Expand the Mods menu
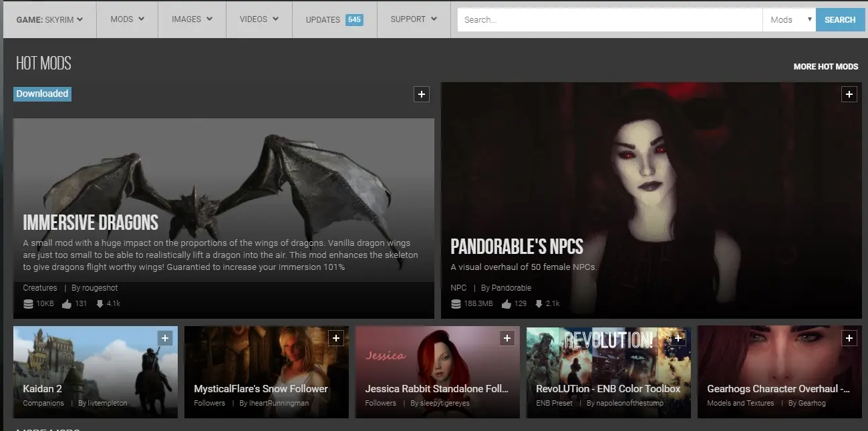This screenshot has height=431, width=868. point(127,19)
